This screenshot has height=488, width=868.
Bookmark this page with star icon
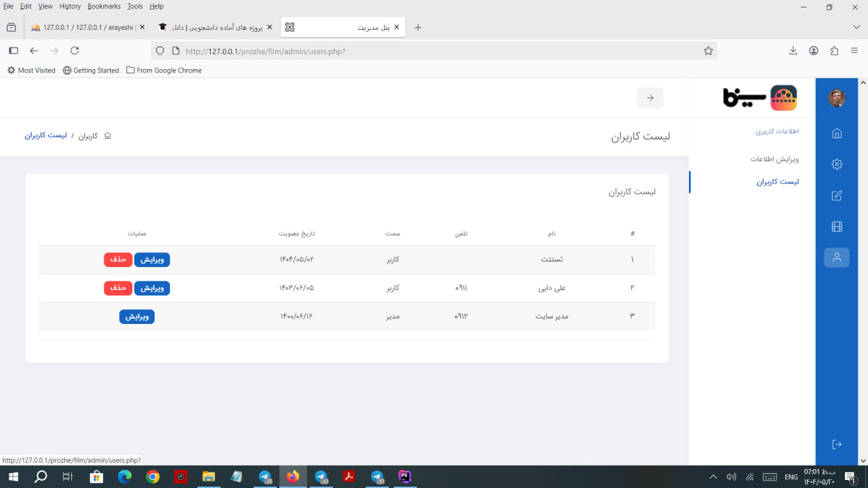[708, 51]
